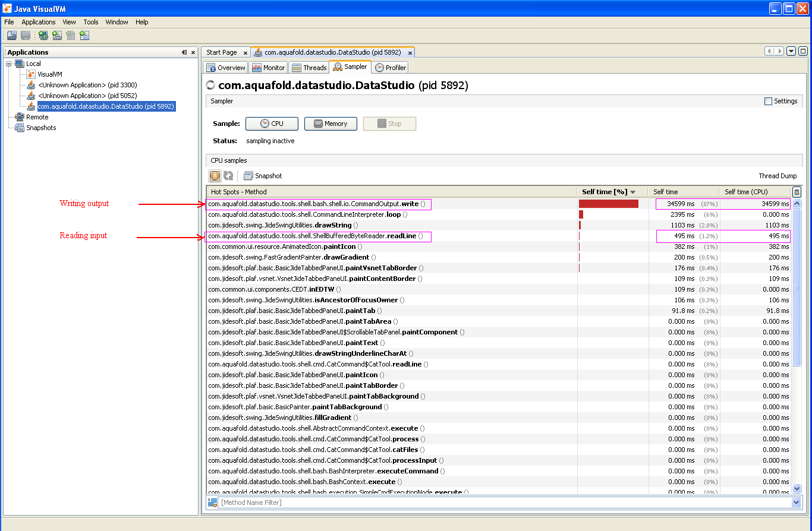Collapse the Local tree node

click(x=9, y=64)
